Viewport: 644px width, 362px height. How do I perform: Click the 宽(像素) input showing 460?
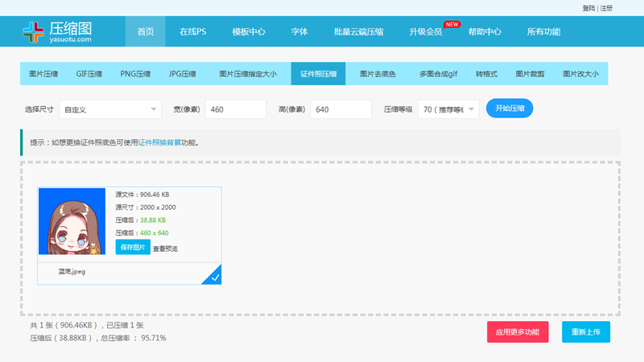(x=236, y=109)
